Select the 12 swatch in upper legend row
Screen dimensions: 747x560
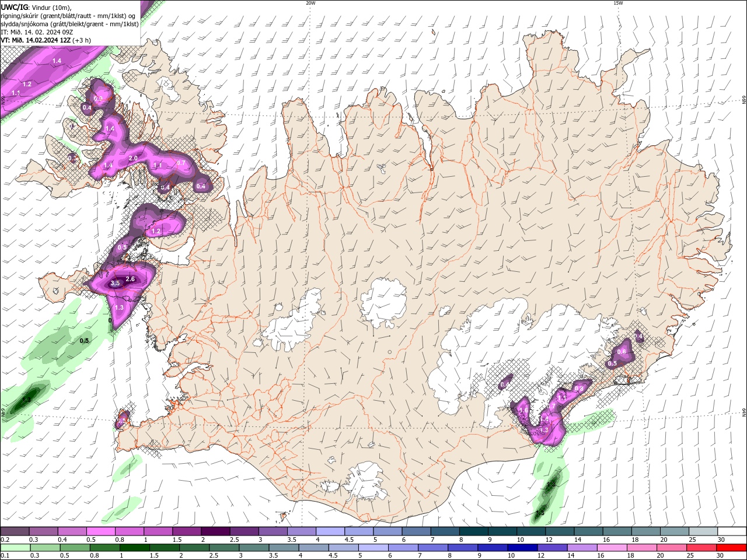point(558,531)
